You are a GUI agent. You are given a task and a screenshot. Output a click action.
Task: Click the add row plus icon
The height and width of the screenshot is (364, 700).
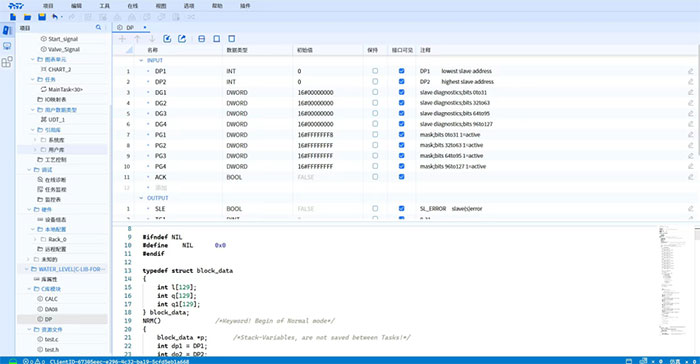pyautogui.click(x=122, y=39)
